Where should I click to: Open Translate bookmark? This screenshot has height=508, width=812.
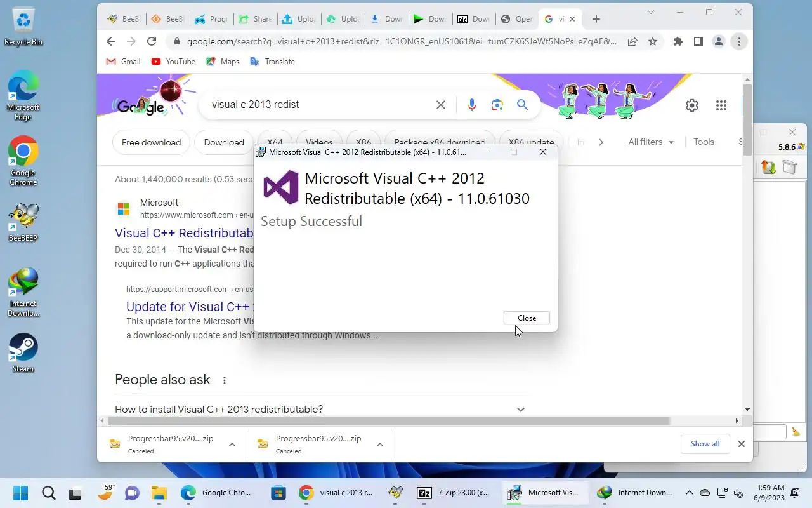click(x=272, y=62)
